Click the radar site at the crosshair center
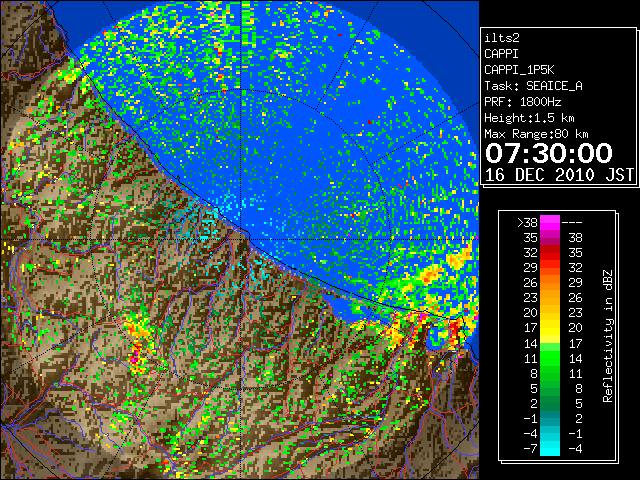This screenshot has width=640, height=480. 241,239
